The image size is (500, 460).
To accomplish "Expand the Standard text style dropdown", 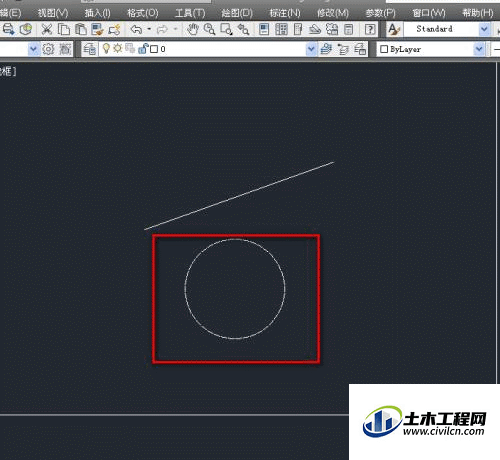I will point(484,29).
